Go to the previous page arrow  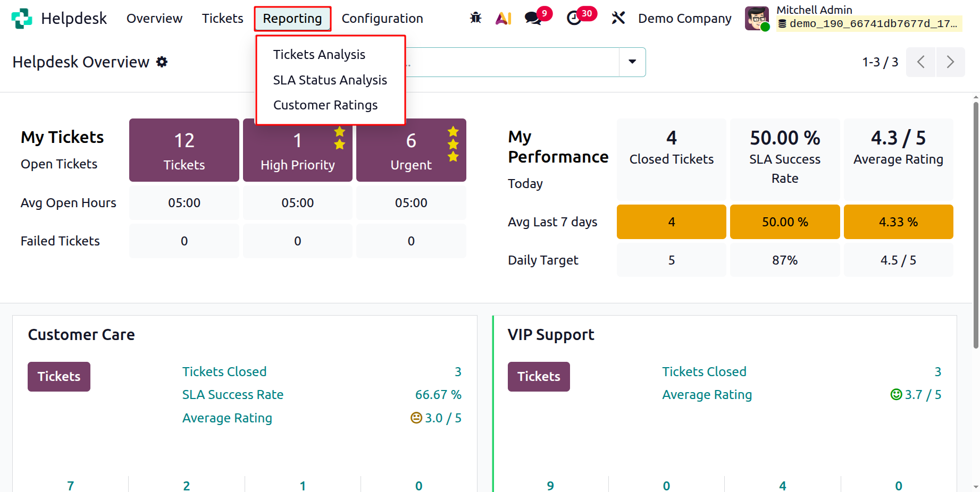921,62
